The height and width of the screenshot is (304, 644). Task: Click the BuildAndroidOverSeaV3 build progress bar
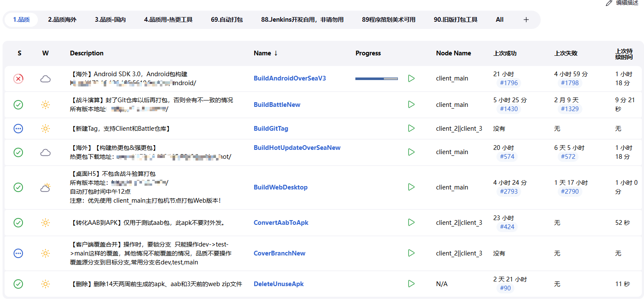point(377,78)
